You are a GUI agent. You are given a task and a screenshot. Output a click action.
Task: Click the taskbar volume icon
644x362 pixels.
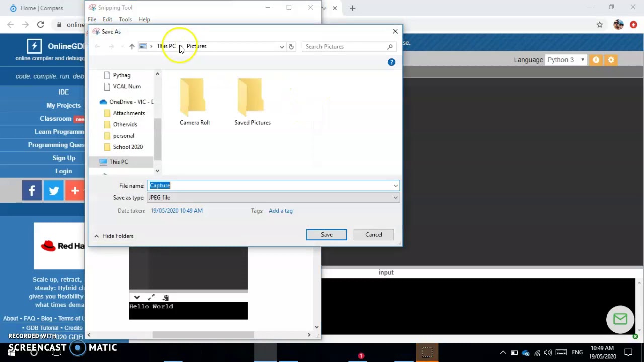tap(548, 352)
